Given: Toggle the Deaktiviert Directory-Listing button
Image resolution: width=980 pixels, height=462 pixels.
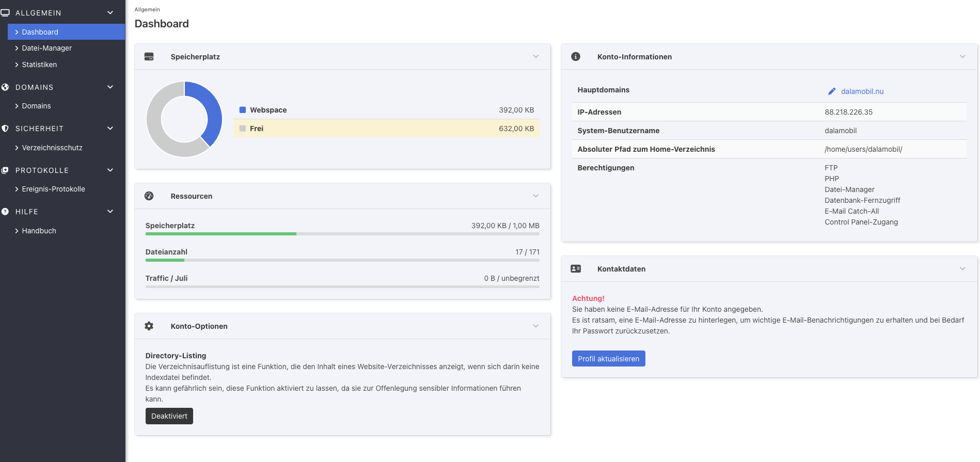Looking at the screenshot, I should 169,416.
